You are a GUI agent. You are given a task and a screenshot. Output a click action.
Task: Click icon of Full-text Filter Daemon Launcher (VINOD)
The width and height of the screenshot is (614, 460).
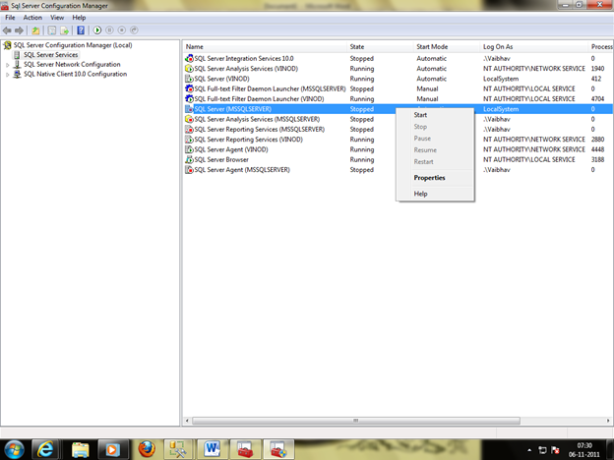click(x=189, y=99)
